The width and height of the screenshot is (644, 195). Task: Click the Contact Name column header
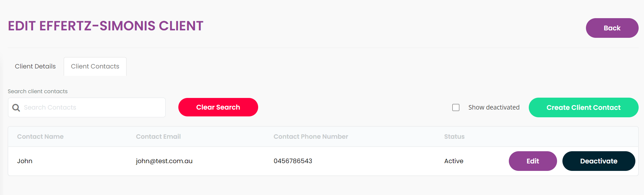40,137
